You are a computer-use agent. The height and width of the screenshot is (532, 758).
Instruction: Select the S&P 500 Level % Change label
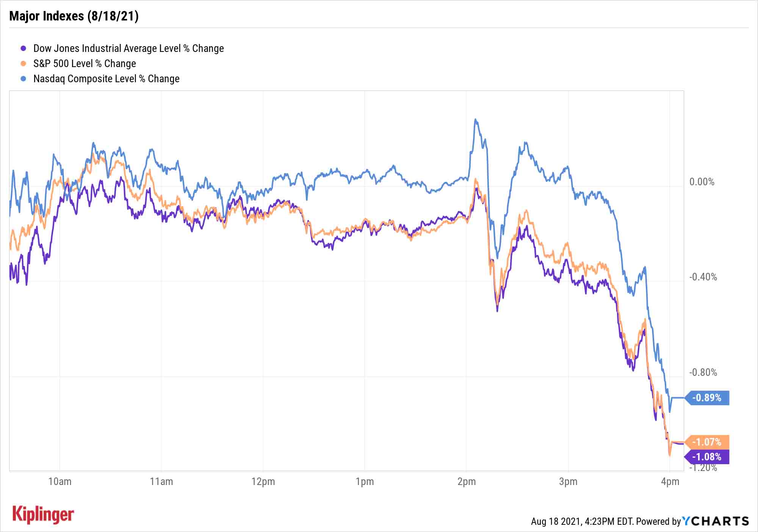point(85,64)
